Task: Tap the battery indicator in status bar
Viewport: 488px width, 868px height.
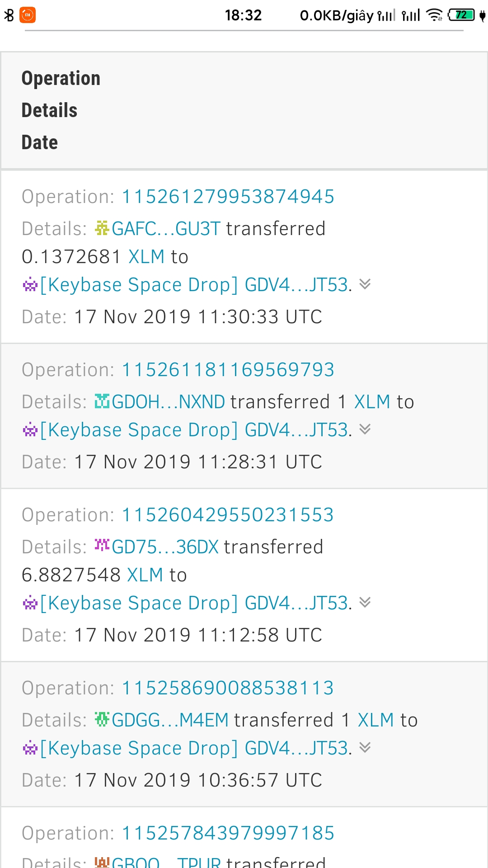Action: (462, 15)
